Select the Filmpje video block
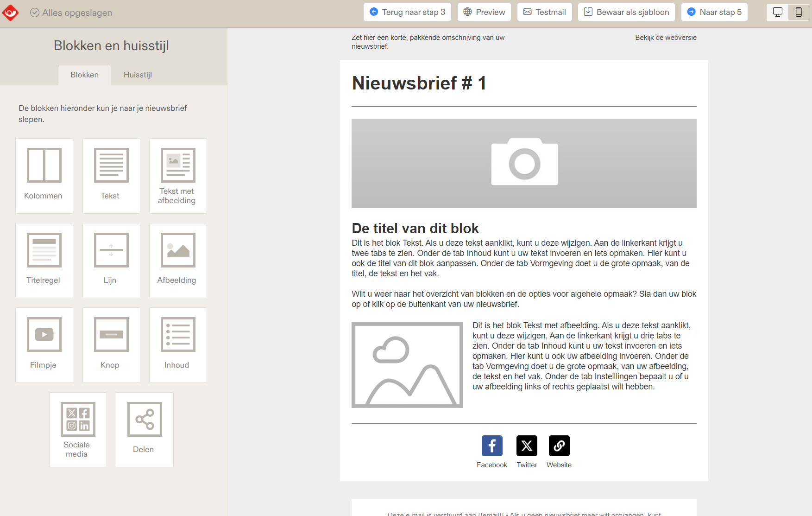The height and width of the screenshot is (516, 812). coord(44,345)
